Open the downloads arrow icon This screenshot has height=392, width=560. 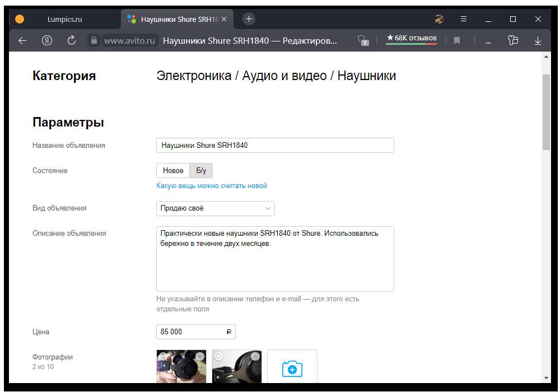click(x=538, y=40)
